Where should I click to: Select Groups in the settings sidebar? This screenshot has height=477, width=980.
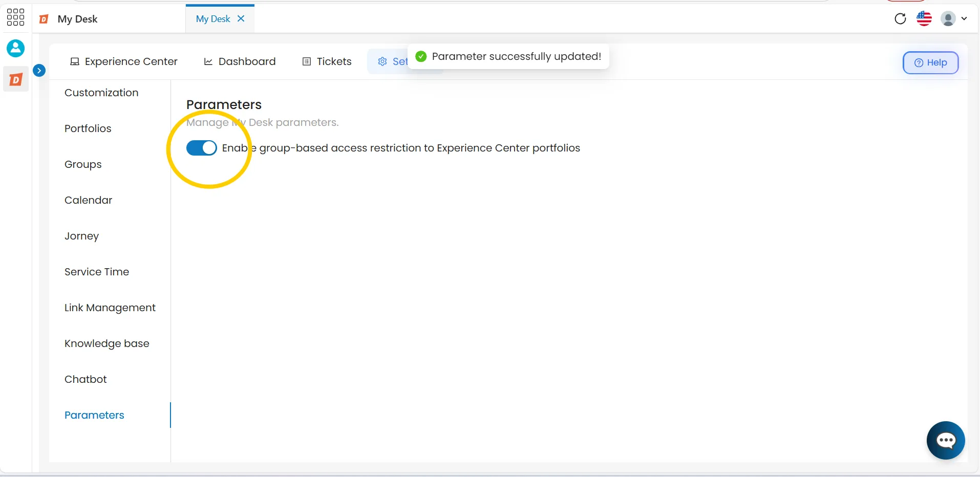pyautogui.click(x=83, y=164)
